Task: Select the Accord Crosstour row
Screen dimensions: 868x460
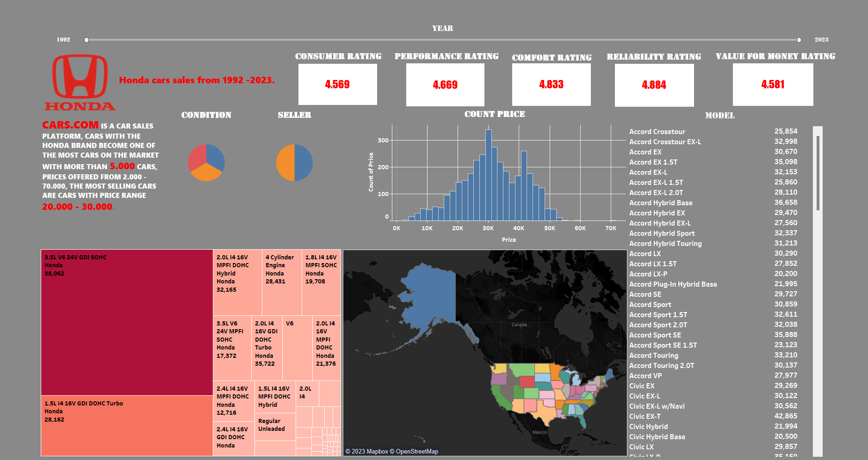Action: pyautogui.click(x=713, y=132)
